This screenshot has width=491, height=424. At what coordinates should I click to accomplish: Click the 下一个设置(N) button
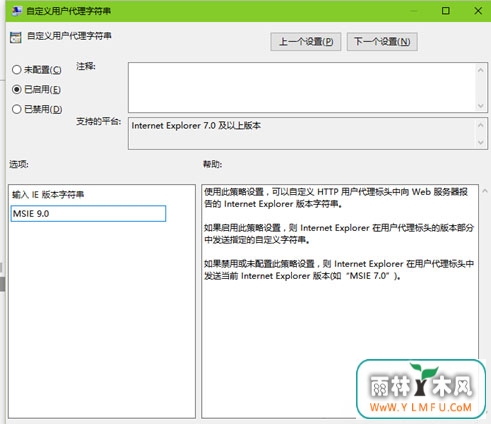(x=382, y=42)
